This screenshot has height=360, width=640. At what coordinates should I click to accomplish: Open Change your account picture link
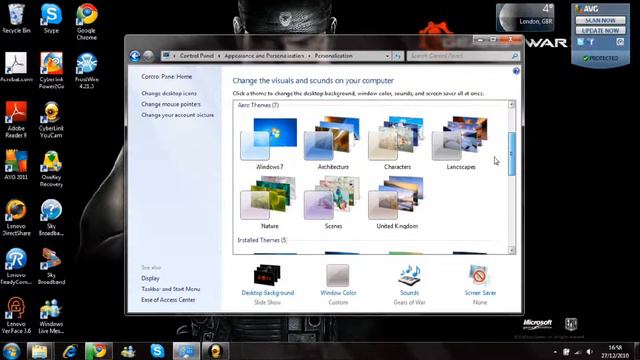[178, 115]
